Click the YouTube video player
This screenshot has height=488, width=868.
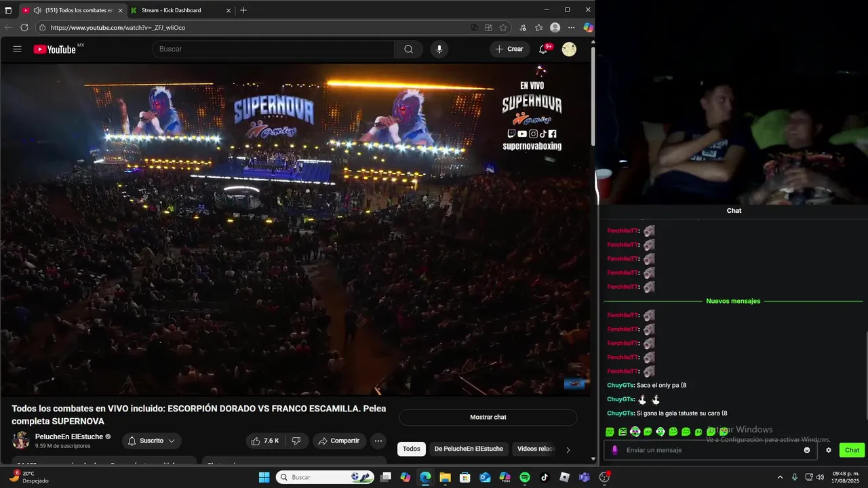(296, 230)
